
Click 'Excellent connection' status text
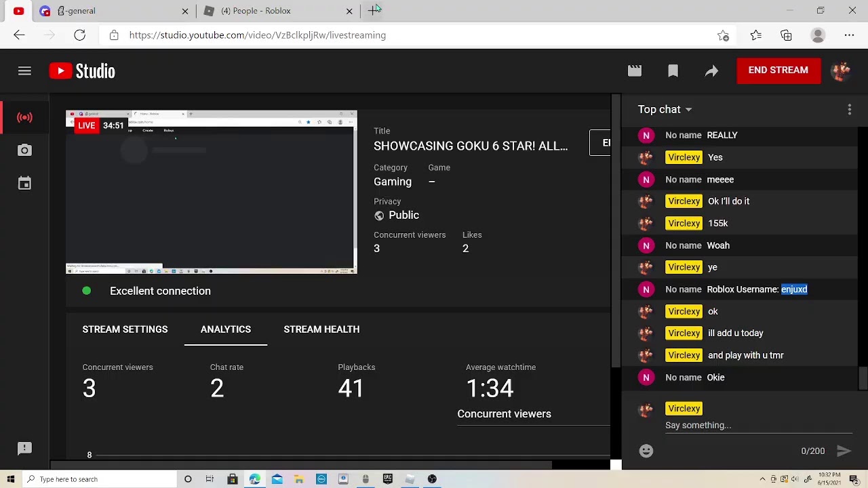pyautogui.click(x=160, y=291)
